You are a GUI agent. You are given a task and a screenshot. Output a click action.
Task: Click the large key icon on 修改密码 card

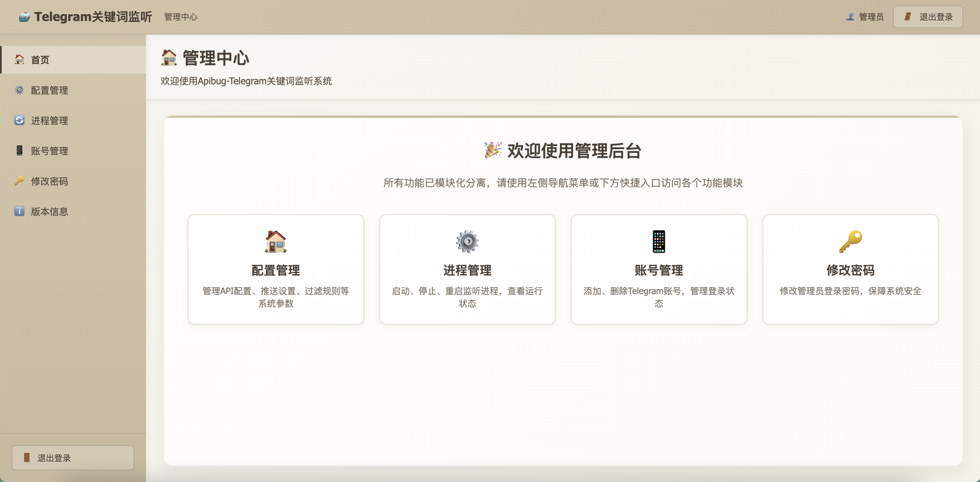coord(850,241)
